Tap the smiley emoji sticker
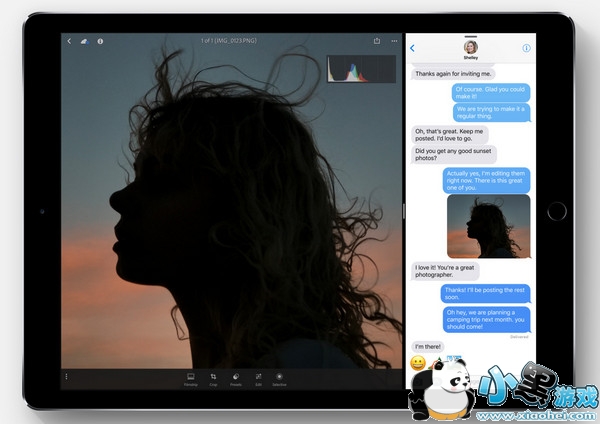 point(418,363)
